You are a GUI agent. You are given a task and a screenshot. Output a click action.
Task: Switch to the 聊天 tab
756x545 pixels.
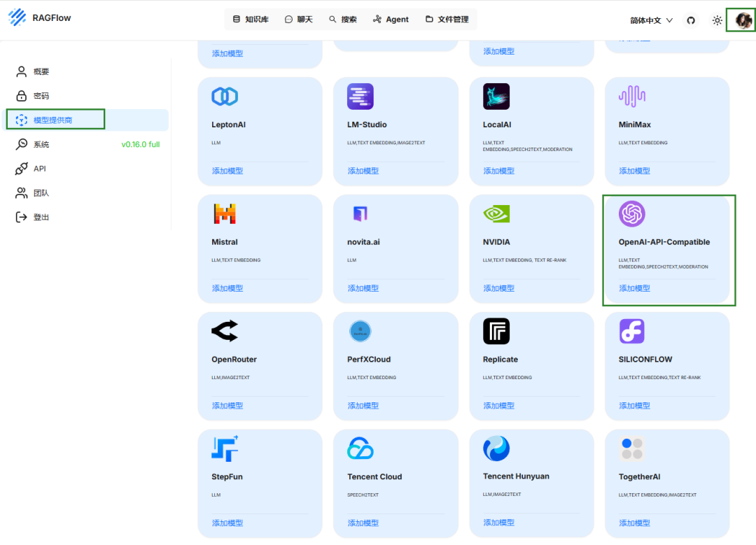point(299,20)
